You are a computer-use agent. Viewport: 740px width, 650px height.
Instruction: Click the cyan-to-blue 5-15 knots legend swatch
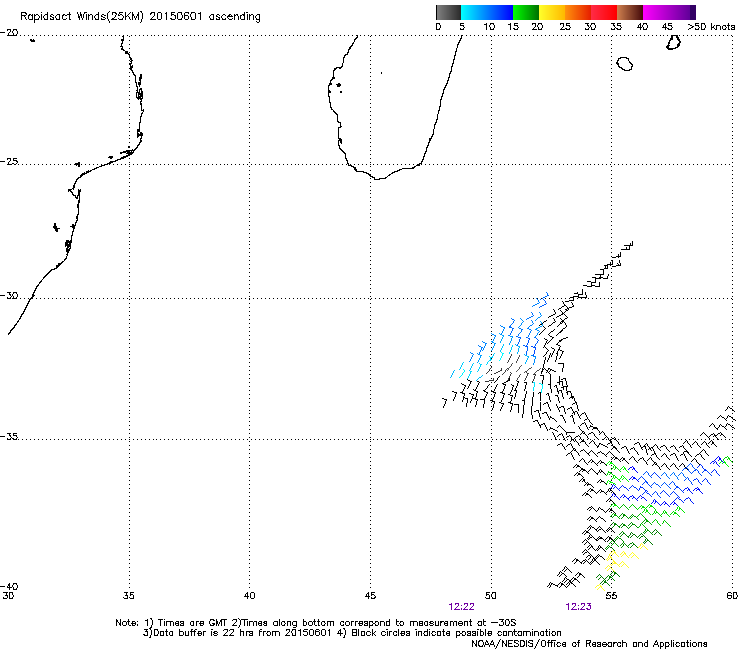pos(487,12)
